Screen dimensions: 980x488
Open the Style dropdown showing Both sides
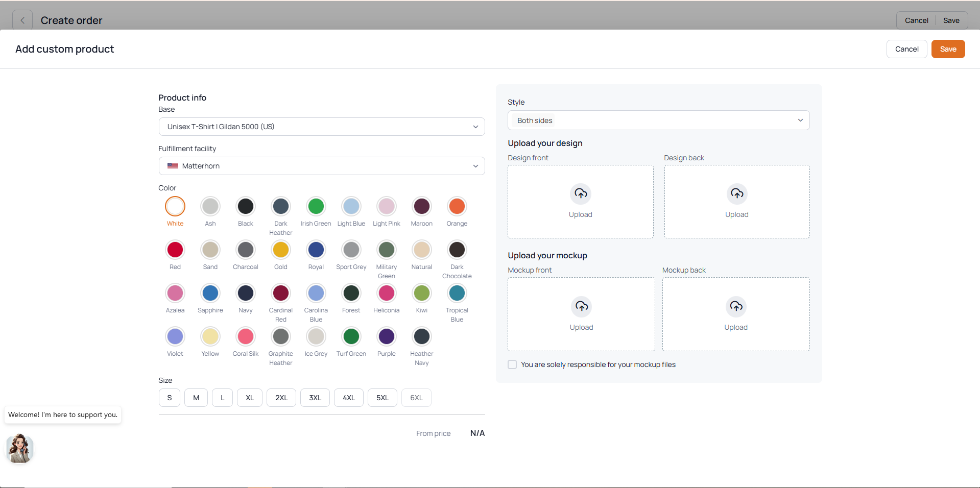coord(658,120)
